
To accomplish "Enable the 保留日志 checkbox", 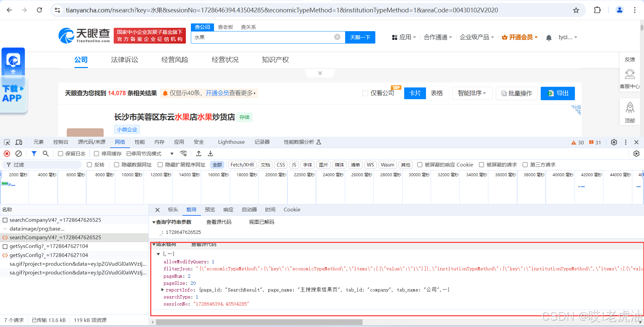I will (60, 153).
